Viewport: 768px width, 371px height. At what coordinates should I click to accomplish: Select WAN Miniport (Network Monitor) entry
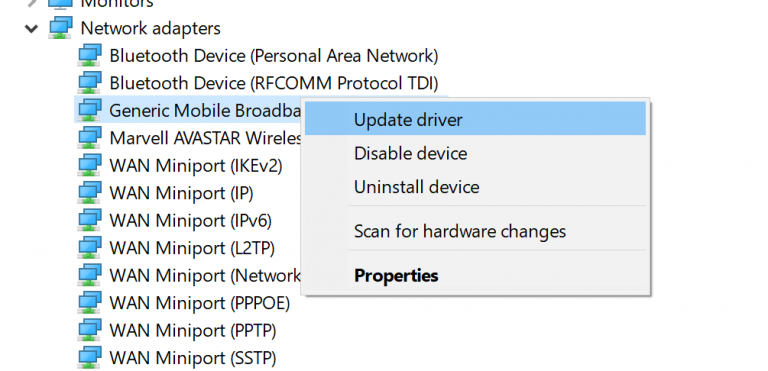pos(205,275)
